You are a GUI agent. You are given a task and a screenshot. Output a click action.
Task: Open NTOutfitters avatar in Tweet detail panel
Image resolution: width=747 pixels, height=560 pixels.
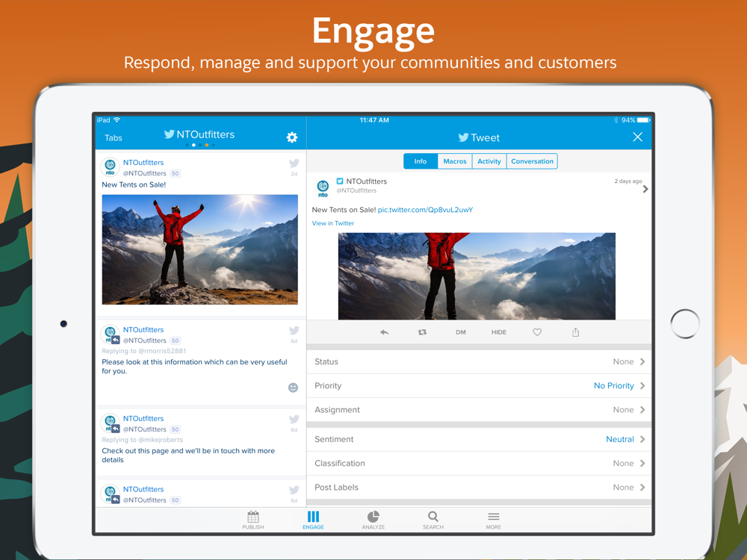coord(323,187)
